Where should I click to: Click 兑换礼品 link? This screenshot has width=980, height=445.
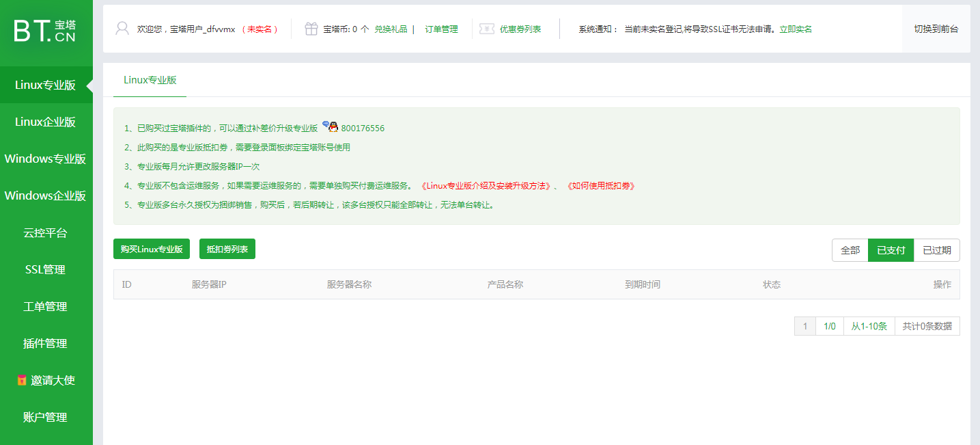(x=391, y=29)
